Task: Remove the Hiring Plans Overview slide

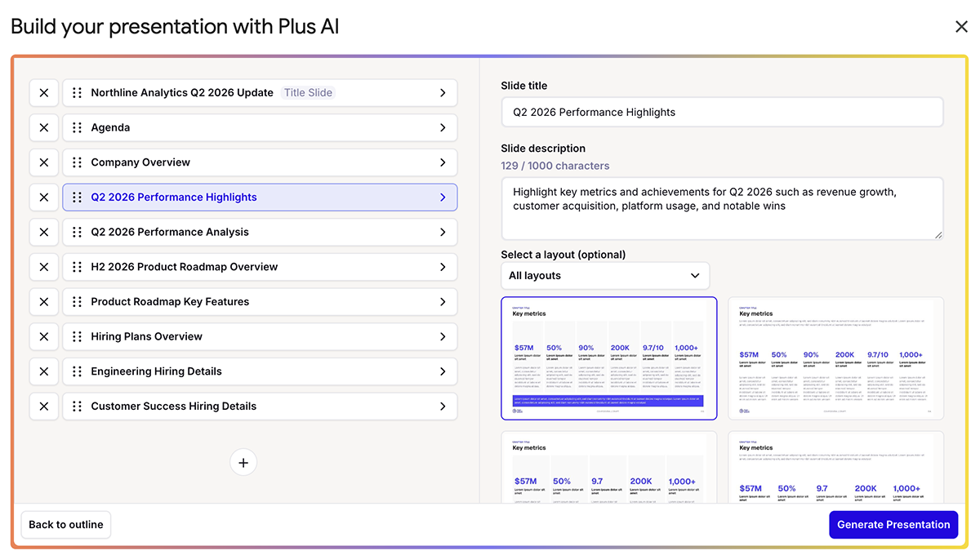Action: click(44, 337)
